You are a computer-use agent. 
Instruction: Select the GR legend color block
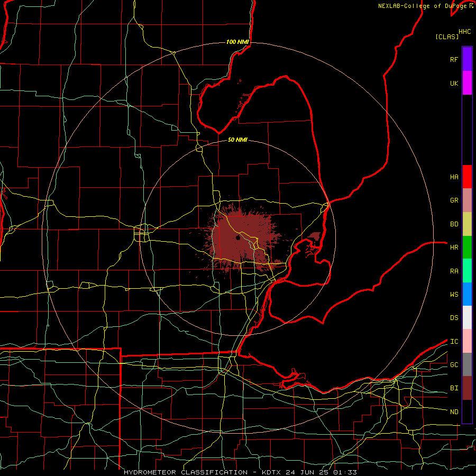[x=467, y=200]
